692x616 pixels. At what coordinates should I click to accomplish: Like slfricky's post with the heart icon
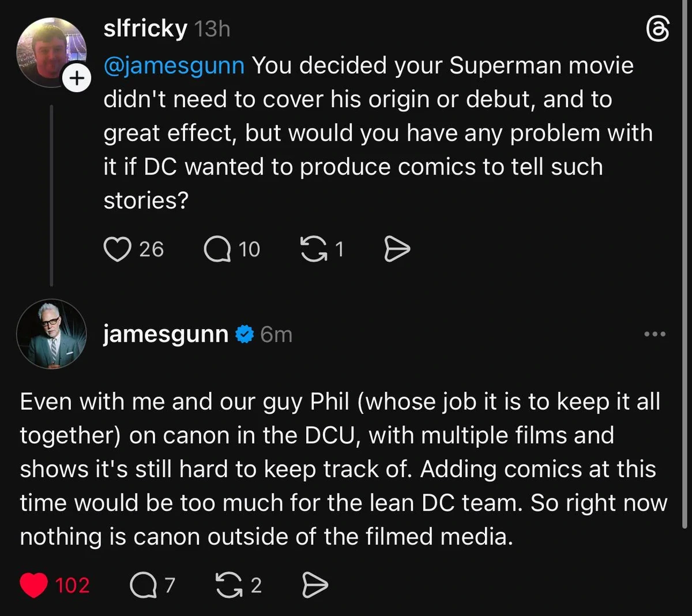(117, 250)
